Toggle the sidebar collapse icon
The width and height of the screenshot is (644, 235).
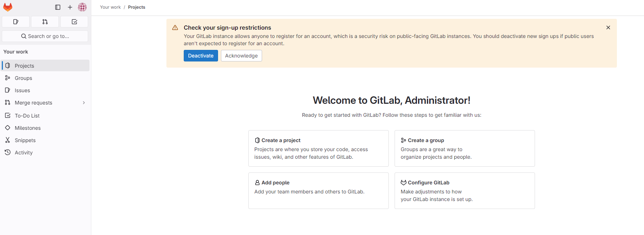[58, 7]
